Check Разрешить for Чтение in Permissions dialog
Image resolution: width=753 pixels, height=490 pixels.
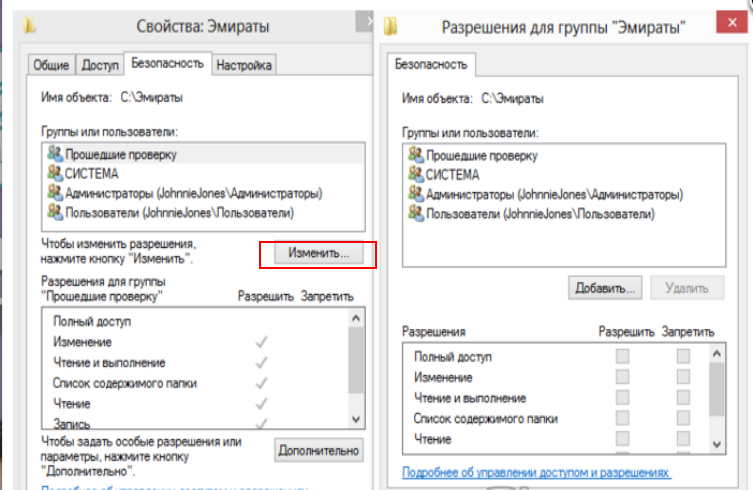tap(622, 438)
